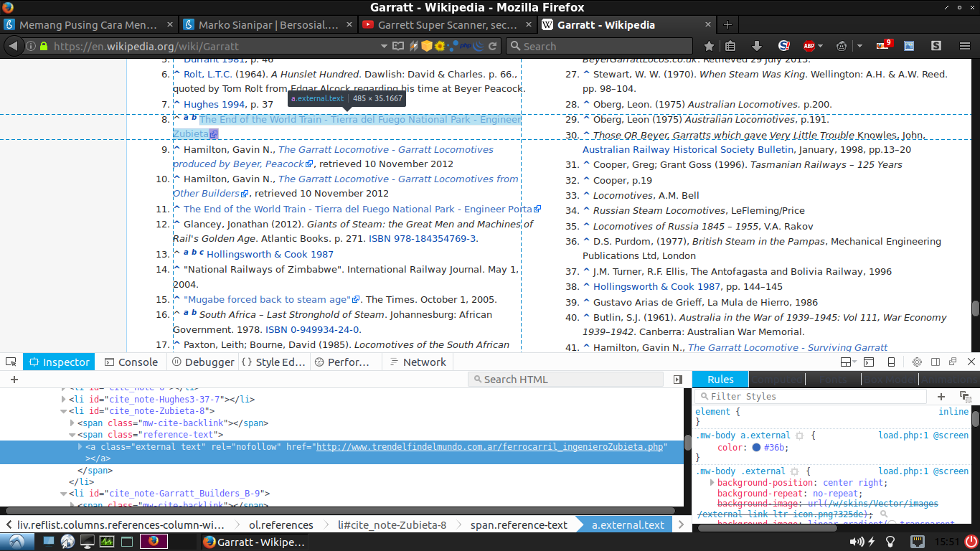Expand the selected a.external.text anchor node
The height and width of the screenshot is (551, 980).
80,446
